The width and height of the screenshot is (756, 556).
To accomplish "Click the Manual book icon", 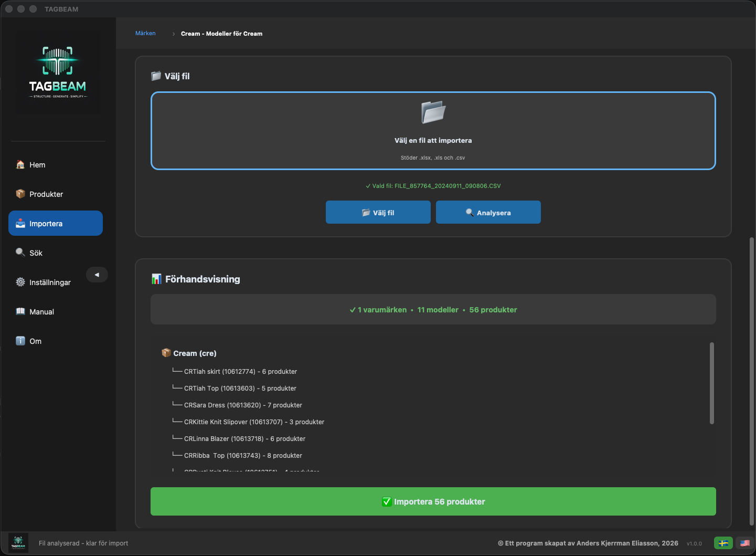I will tap(20, 311).
